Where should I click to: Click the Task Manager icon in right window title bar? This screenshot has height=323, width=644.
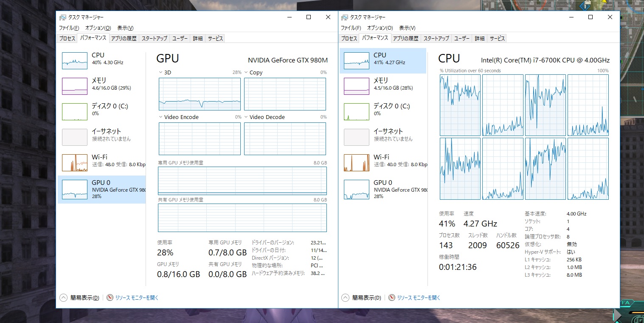tap(345, 17)
